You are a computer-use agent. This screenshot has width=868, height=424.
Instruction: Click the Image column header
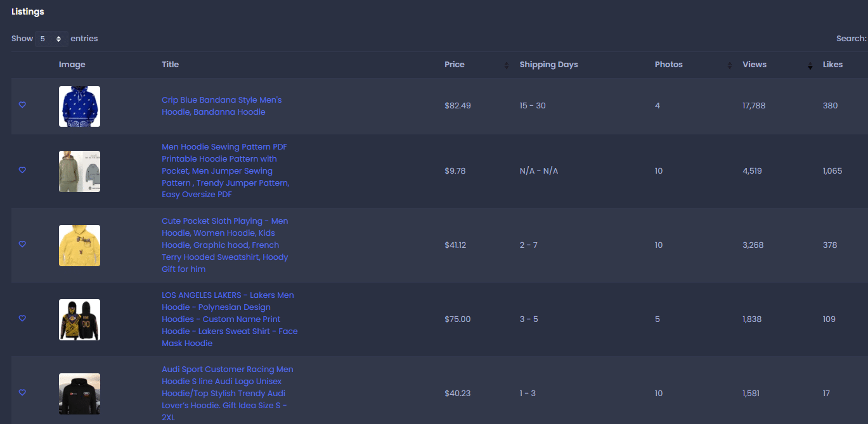(x=72, y=65)
